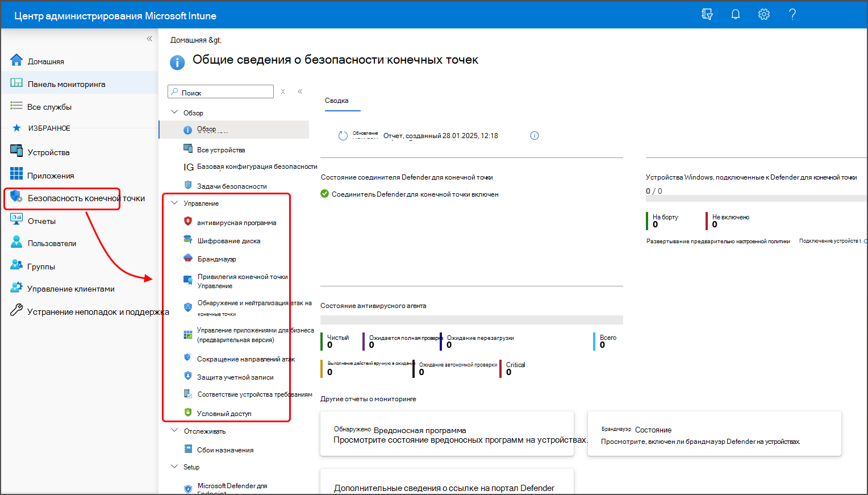Click the Защита учетной записи icon

click(x=188, y=376)
